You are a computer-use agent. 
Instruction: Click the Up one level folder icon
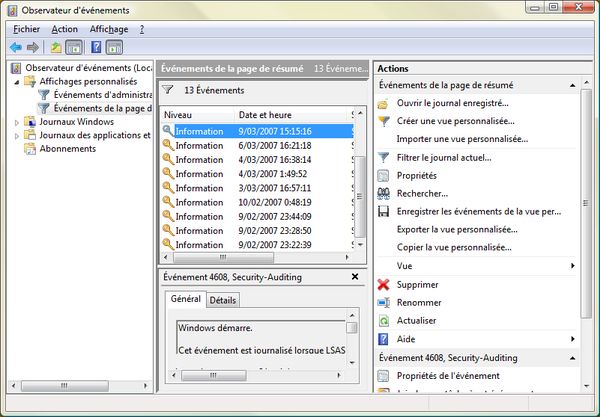click(56, 47)
